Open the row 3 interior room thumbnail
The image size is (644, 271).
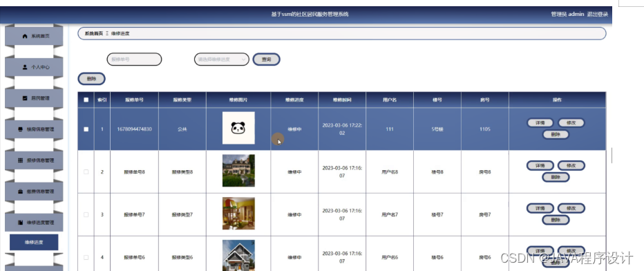click(238, 214)
